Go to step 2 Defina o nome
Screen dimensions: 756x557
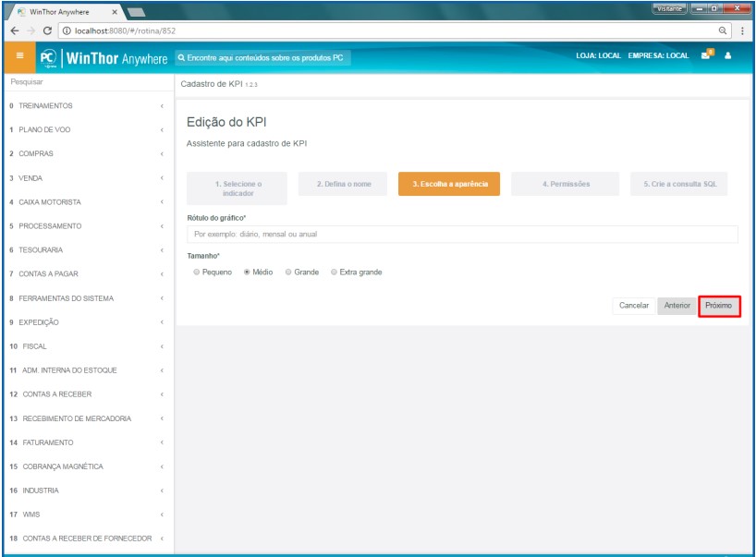pos(343,184)
